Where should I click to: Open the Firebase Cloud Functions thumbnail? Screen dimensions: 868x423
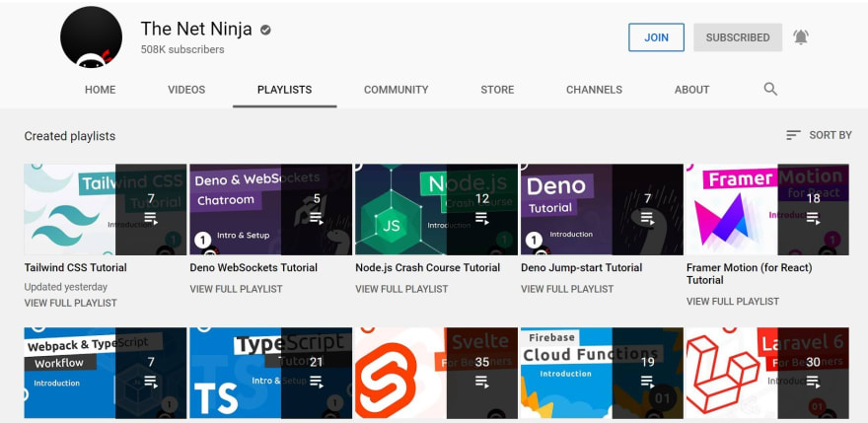602,373
